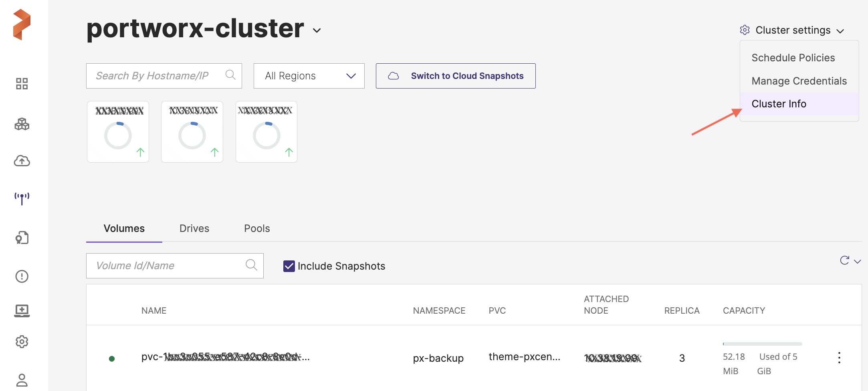Click the Volume Id/Name search field
Image resolution: width=868 pixels, height=391 pixels.
[x=168, y=266]
